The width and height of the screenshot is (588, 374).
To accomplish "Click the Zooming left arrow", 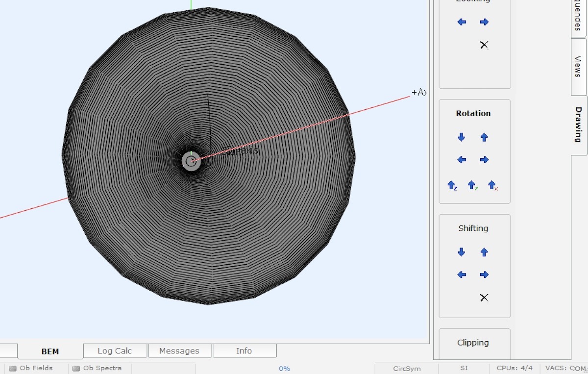I will 462,22.
